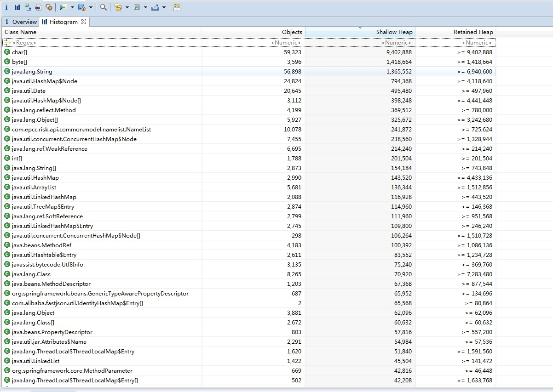Open Thread Overview gears icon
This screenshot has width=553, height=392.
pyautogui.click(x=49, y=7)
